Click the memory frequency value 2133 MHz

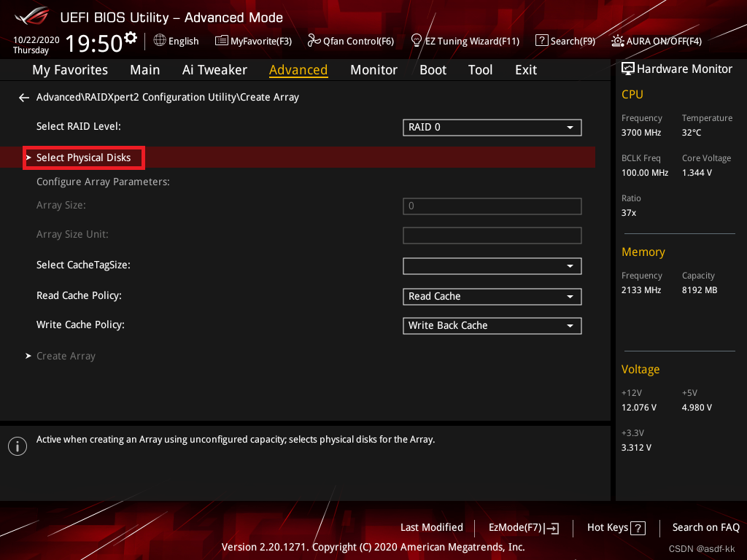tap(640, 290)
